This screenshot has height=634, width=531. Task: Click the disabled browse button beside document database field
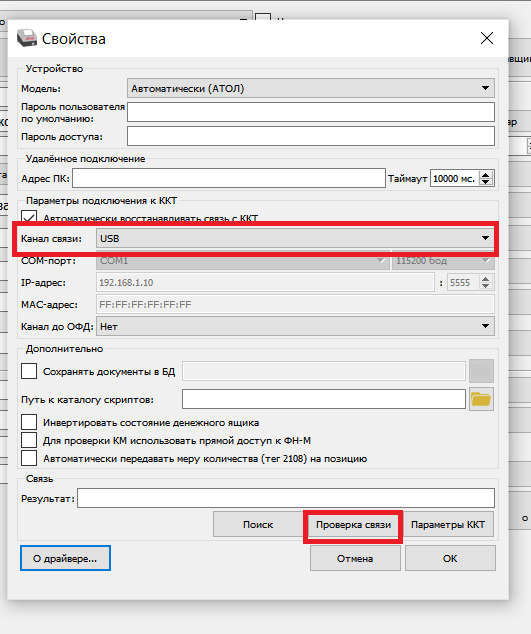[481, 371]
